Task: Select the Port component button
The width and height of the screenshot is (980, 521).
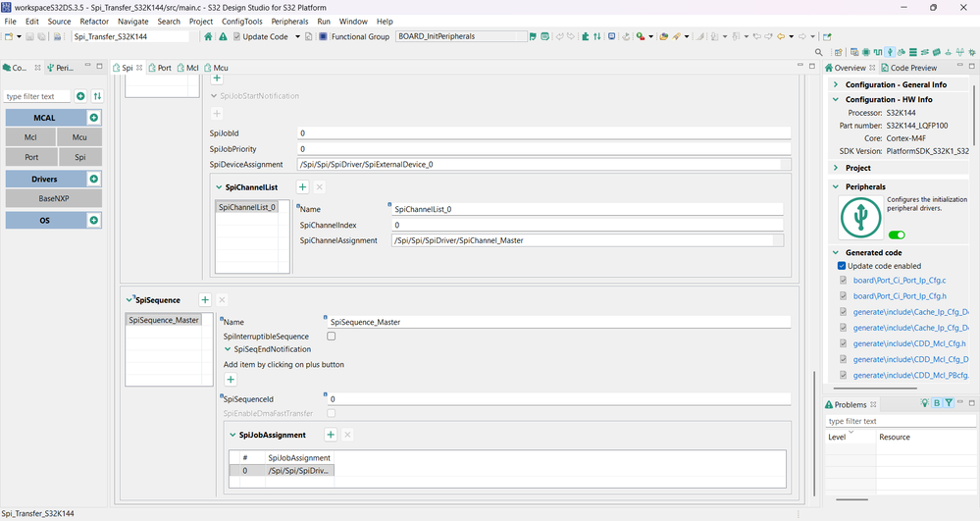Action: (31, 157)
